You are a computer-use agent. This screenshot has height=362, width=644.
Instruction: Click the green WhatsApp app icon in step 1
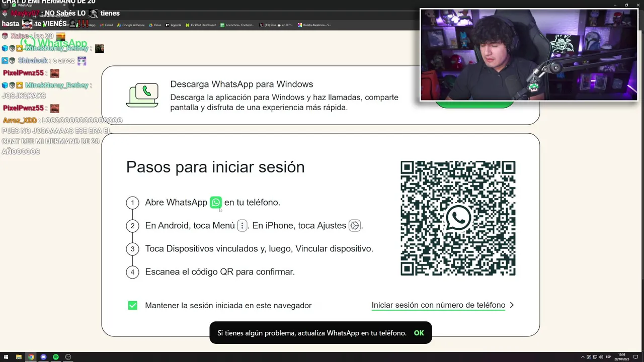click(x=216, y=202)
